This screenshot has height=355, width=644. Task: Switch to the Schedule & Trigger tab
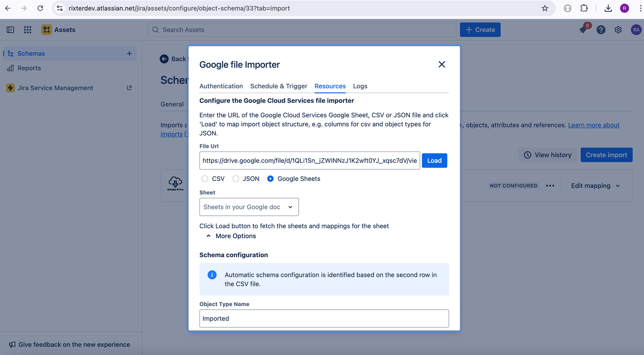279,86
